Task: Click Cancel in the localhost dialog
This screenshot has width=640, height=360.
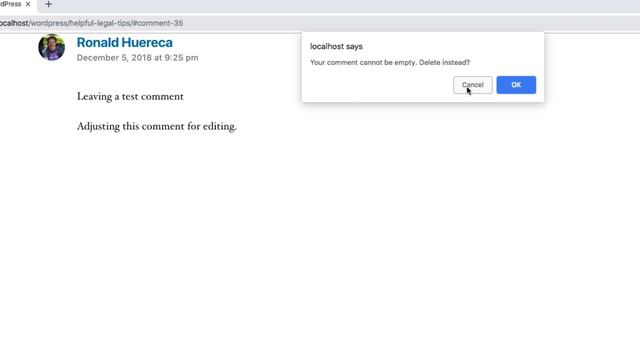Action: tap(472, 85)
